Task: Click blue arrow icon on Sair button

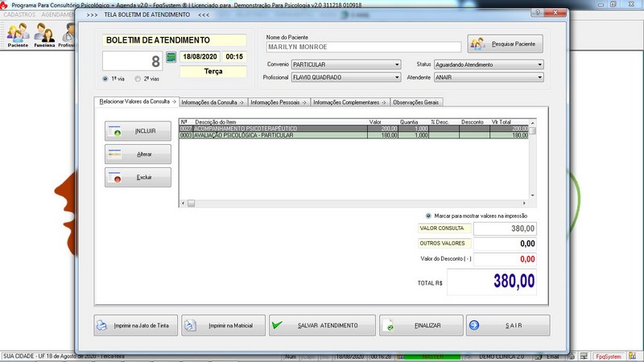Action: pos(474,325)
